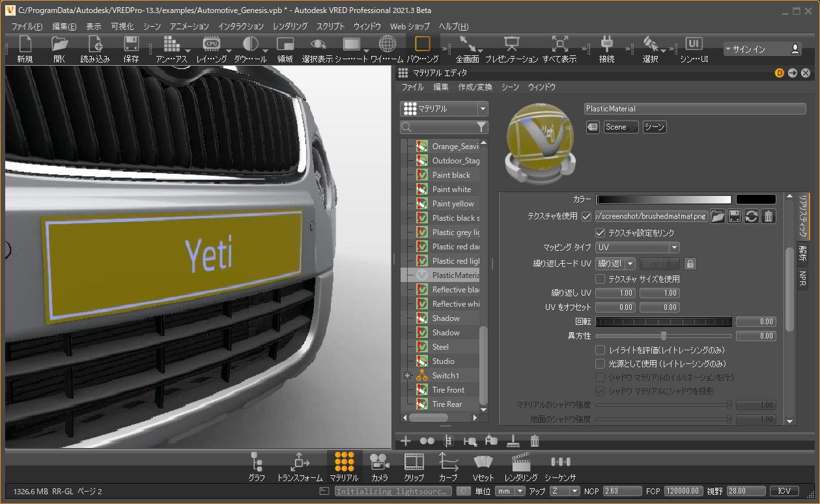Click the すべて表示 (Show All) icon
820x504 pixels.
(x=559, y=44)
